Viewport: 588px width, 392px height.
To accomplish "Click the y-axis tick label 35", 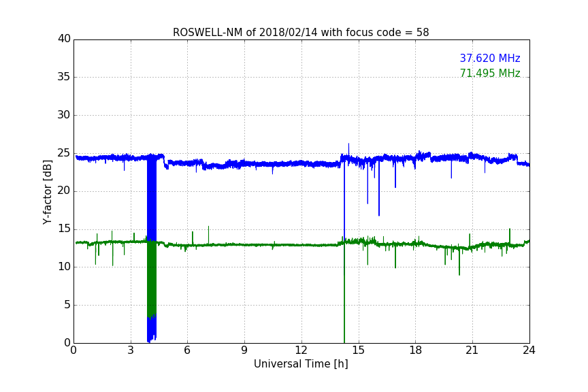I will pyautogui.click(x=64, y=77).
